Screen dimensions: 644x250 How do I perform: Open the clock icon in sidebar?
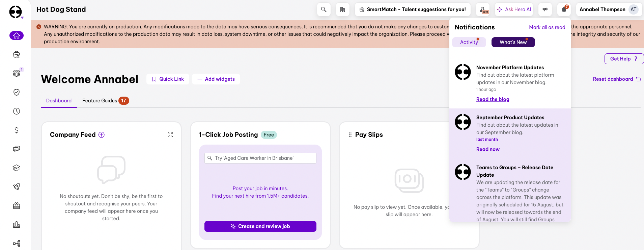point(17,111)
